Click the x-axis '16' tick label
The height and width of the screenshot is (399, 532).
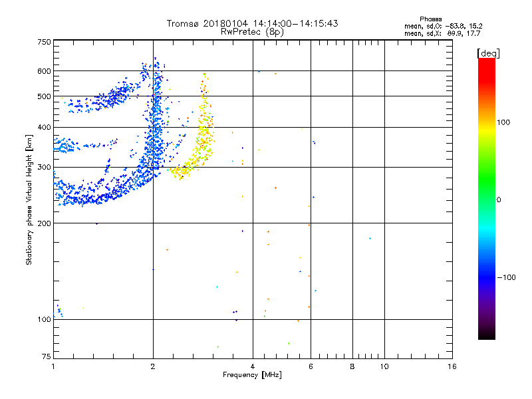pyautogui.click(x=452, y=366)
